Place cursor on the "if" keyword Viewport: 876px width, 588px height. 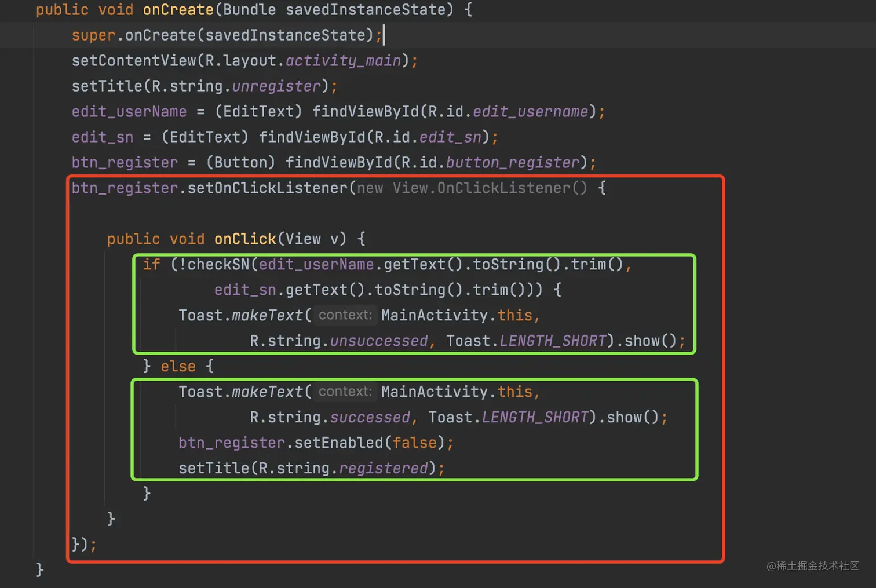click(152, 265)
